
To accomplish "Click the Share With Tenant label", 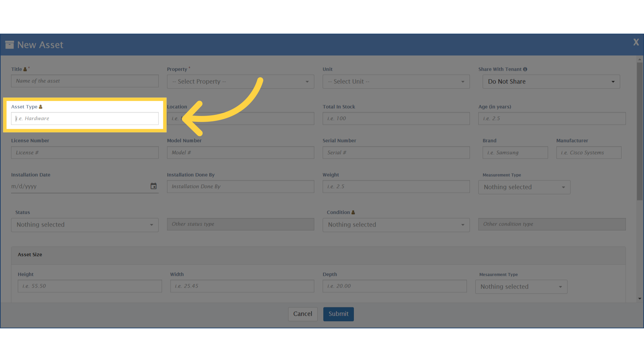I will click(500, 69).
